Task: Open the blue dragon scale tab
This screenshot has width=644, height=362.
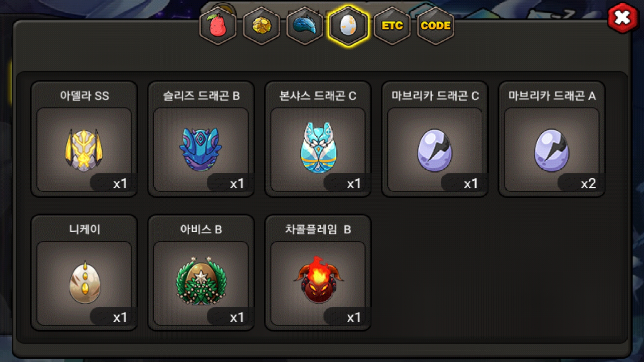Action: point(305,26)
